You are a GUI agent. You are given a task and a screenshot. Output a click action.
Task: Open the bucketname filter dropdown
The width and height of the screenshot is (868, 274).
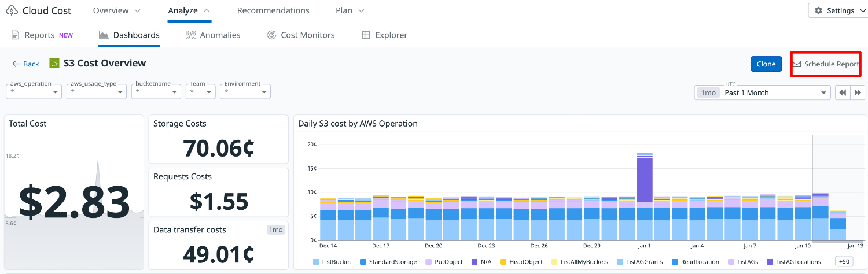(x=156, y=91)
